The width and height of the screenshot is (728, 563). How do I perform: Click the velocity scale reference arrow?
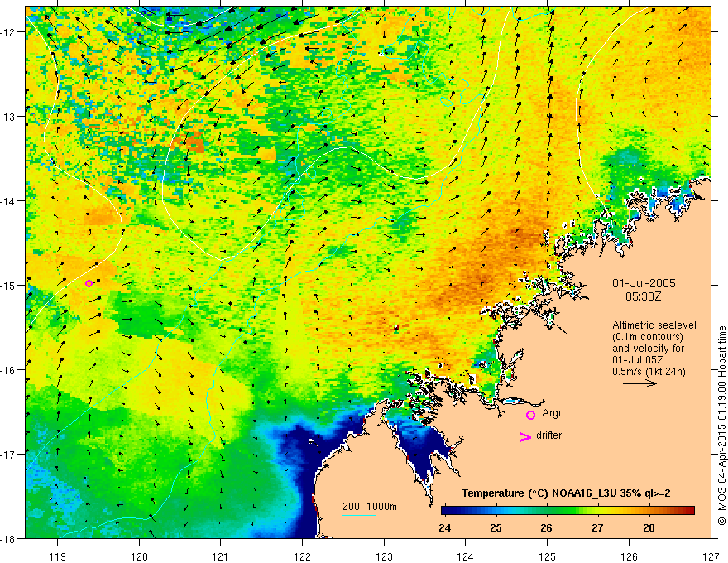tap(639, 383)
